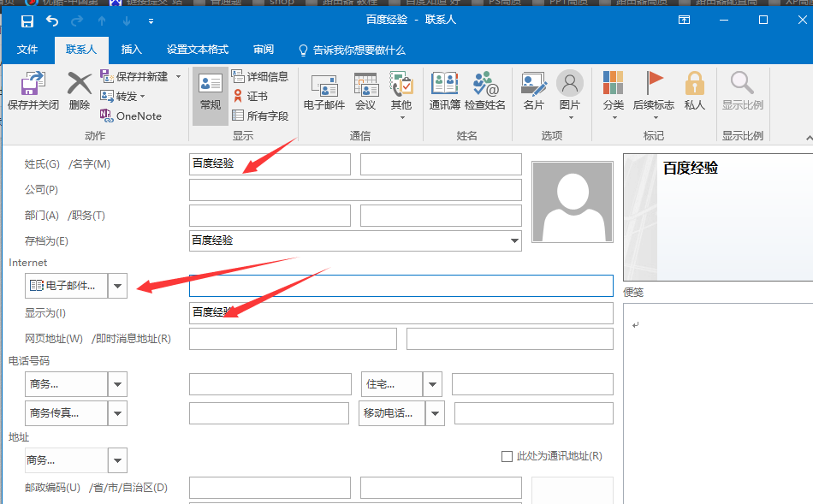
Task: Open the dropdown arrow beside 移动电话...
Action: coord(435,413)
